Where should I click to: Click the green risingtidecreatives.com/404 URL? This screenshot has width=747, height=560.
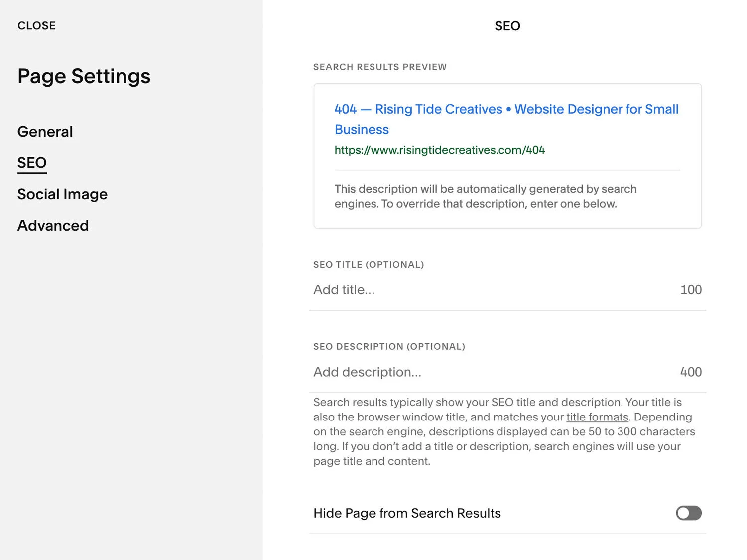click(x=440, y=150)
